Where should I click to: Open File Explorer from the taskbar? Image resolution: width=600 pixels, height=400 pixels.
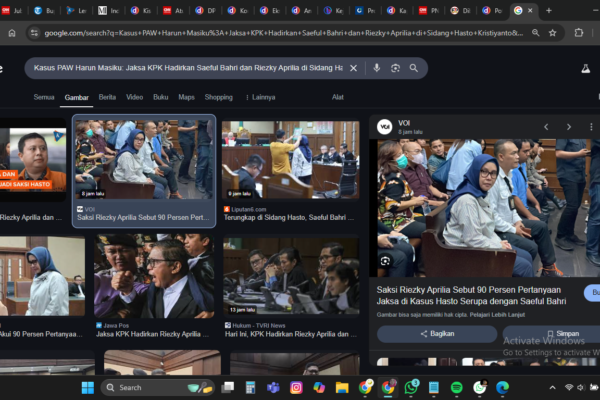(342, 388)
